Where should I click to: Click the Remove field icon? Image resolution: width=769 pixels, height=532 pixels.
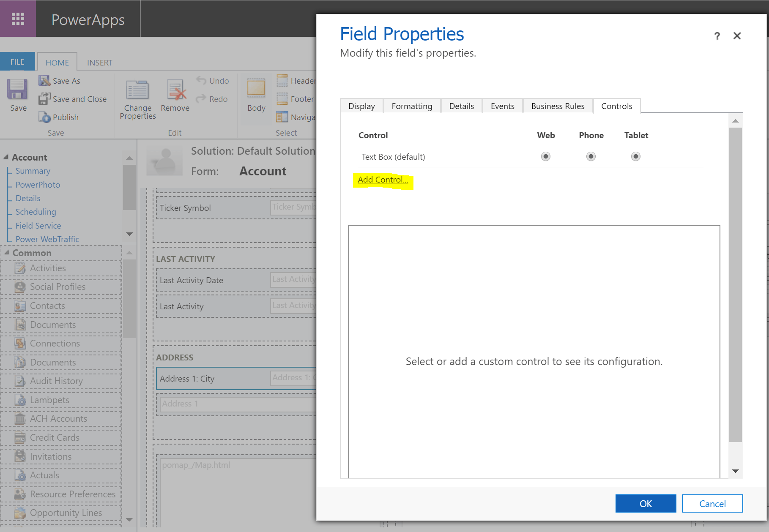click(175, 90)
